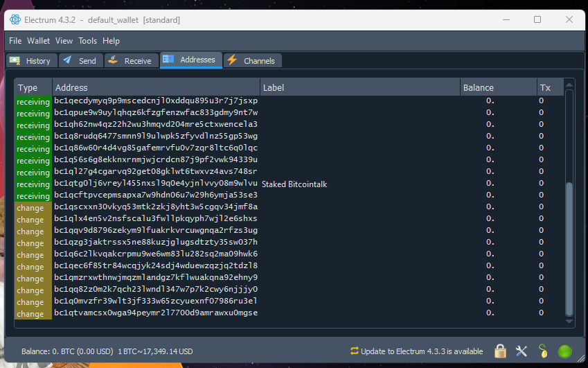Select change address bc1qzg3jaktrssx5ne88kuzjglugsdtzty35sw037h

[x=156, y=242]
